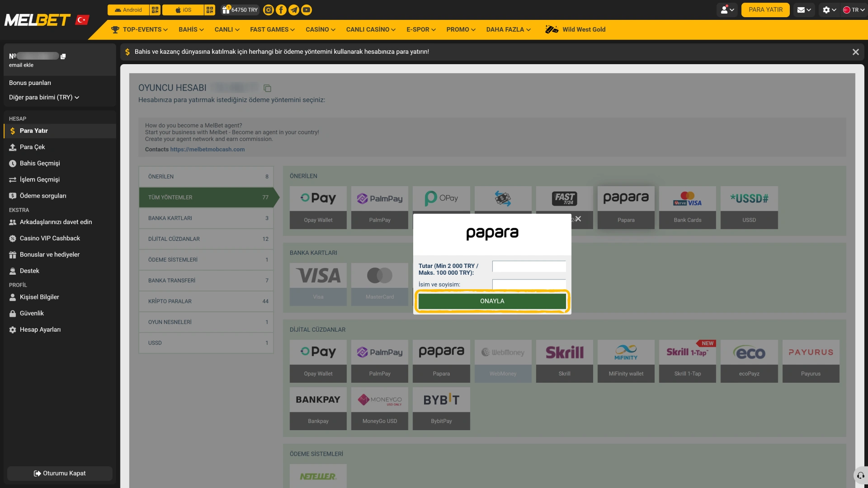Screen dimensions: 868x488
Task: Close the Papara deposit popup
Action: pyautogui.click(x=578, y=219)
